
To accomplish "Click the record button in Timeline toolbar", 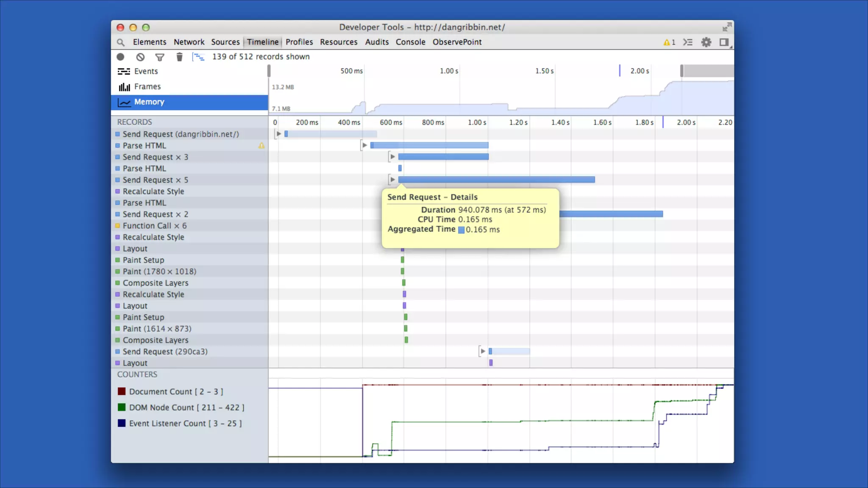I will (120, 57).
